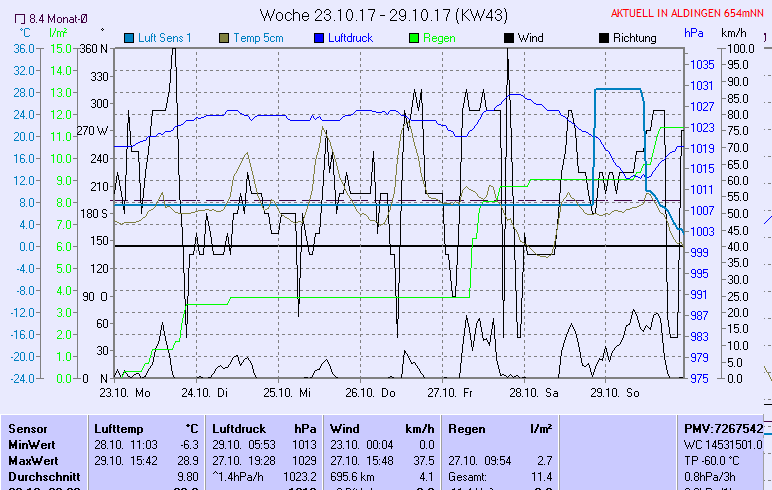
Task: Click the Lufttemp column header
Action: (x=119, y=428)
